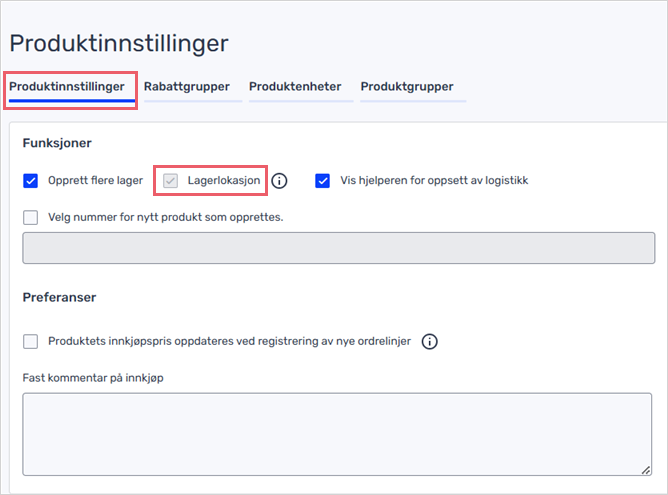Tick the Produktets innkjøpspris oppdateres checkbox
This screenshot has width=668, height=495.
tap(30, 341)
